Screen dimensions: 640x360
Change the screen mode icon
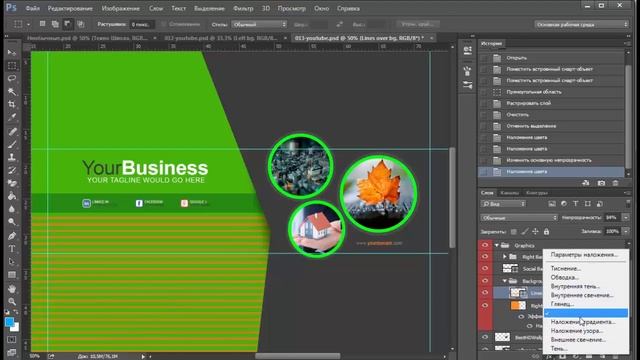coord(12,352)
